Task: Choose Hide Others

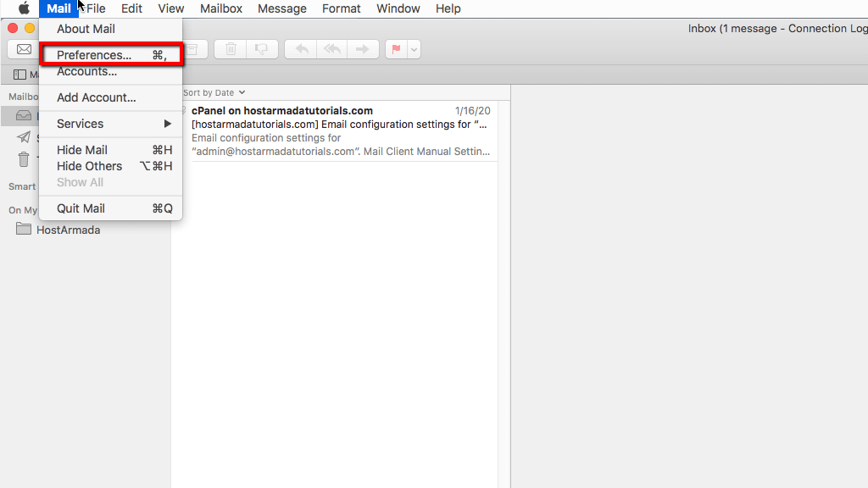Action: 111,166
